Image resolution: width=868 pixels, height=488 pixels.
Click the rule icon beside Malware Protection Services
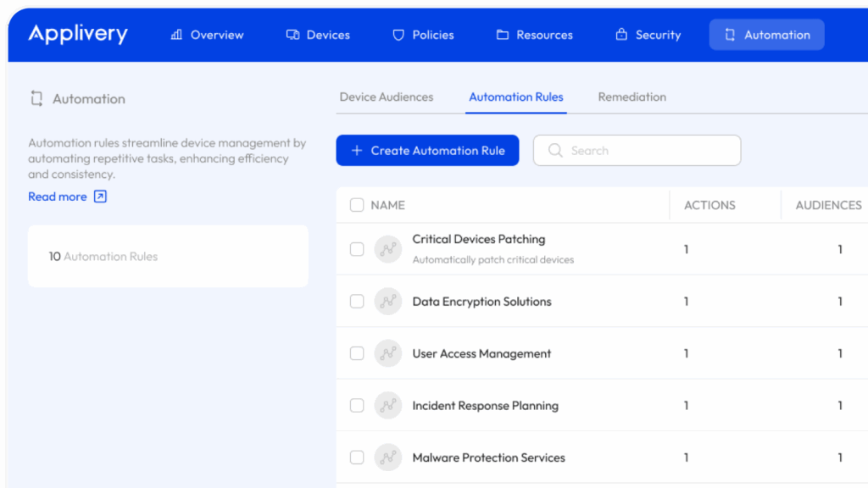click(388, 457)
